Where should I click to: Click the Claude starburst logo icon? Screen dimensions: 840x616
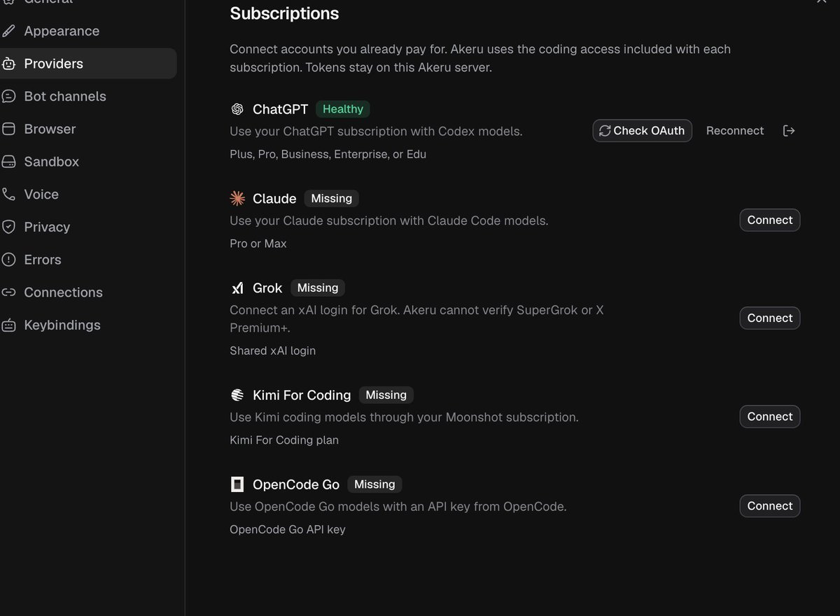(x=237, y=199)
